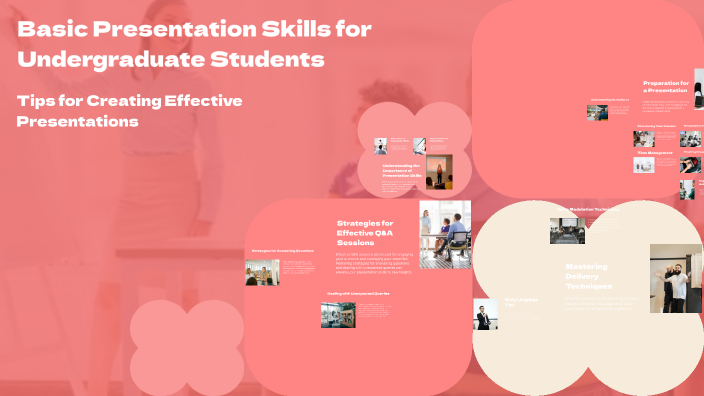The height and width of the screenshot is (396, 704).
Task: Click the Body Language Tips presenter photo
Action: pos(485,314)
